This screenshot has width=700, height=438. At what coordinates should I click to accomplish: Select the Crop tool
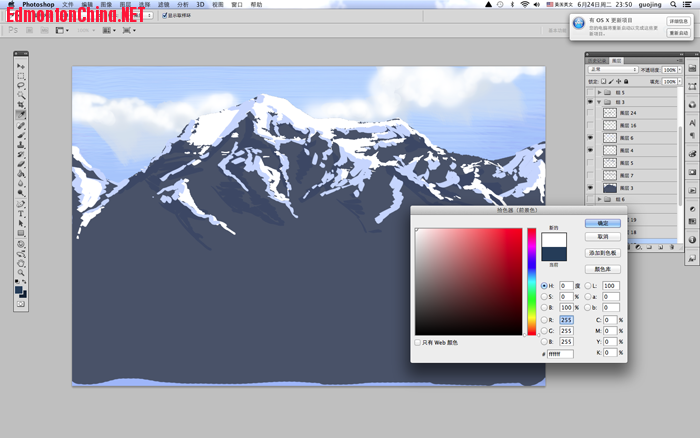(21, 105)
